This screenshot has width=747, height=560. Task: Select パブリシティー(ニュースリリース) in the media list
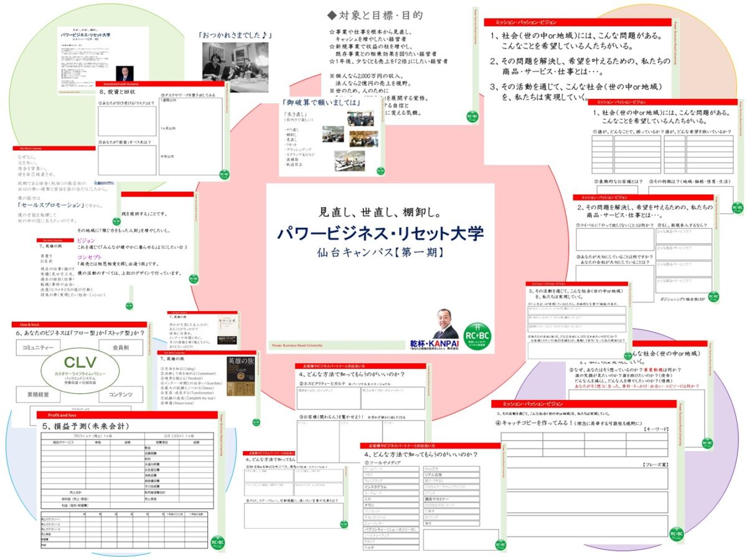click(390, 528)
